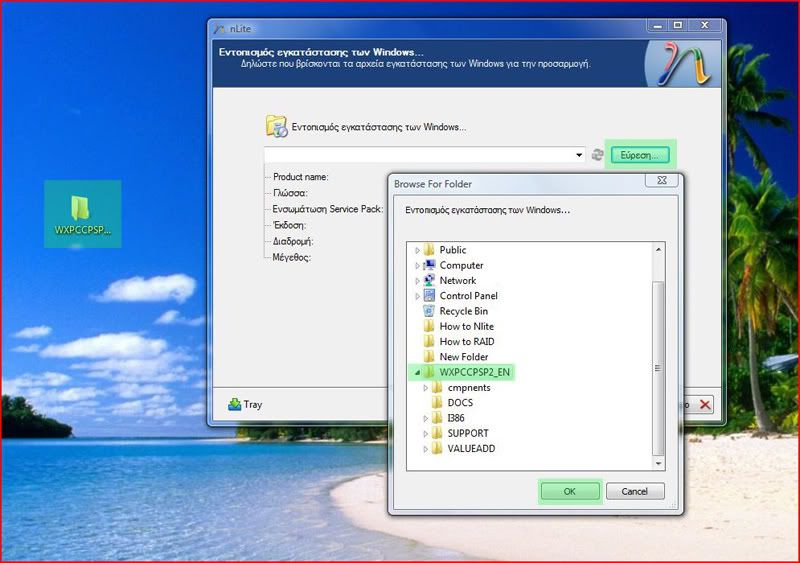Expand the Public folder node
This screenshot has height=563, width=800.
(417, 250)
